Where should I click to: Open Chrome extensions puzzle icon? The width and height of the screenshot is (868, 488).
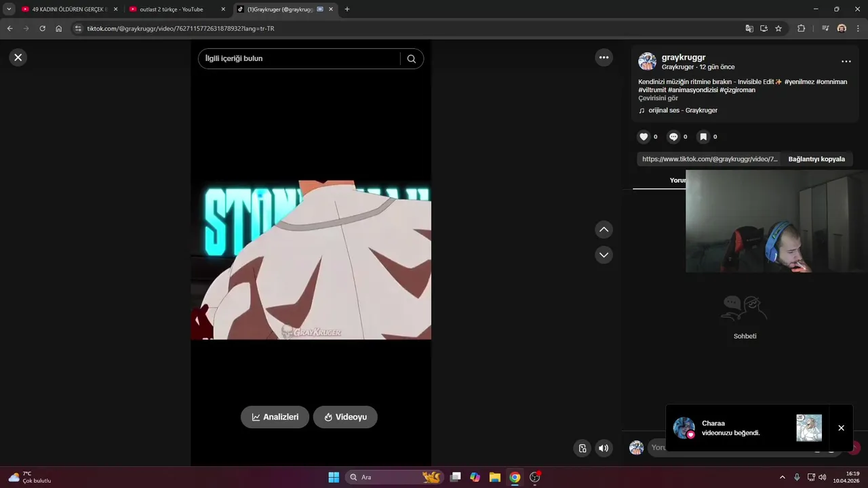click(801, 28)
